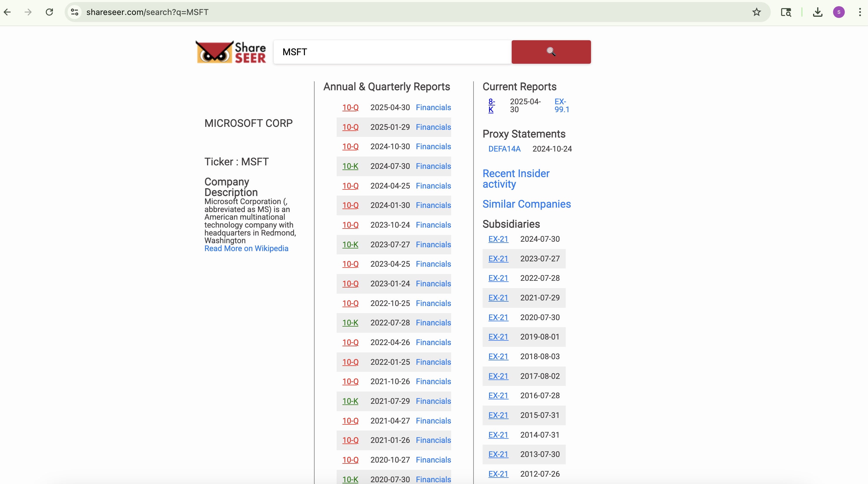This screenshot has height=484, width=868.
Task: Open the Chrome three-dot menu
Action: [x=859, y=12]
